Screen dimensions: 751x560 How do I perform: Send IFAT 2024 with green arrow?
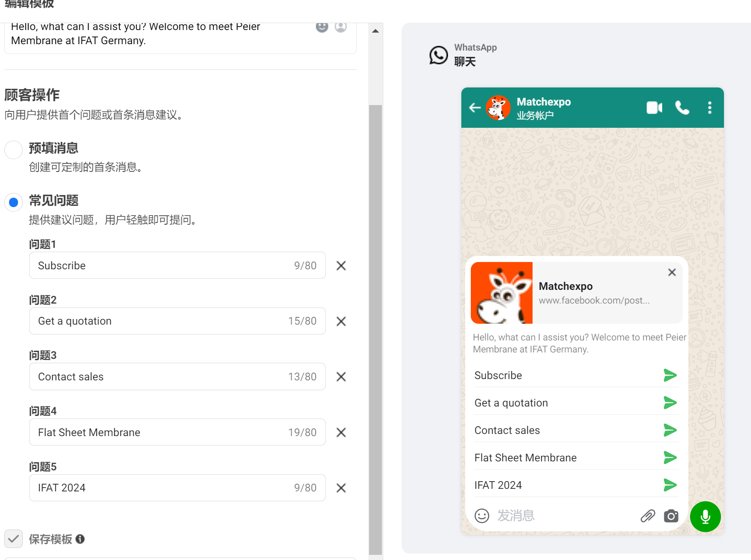(670, 485)
